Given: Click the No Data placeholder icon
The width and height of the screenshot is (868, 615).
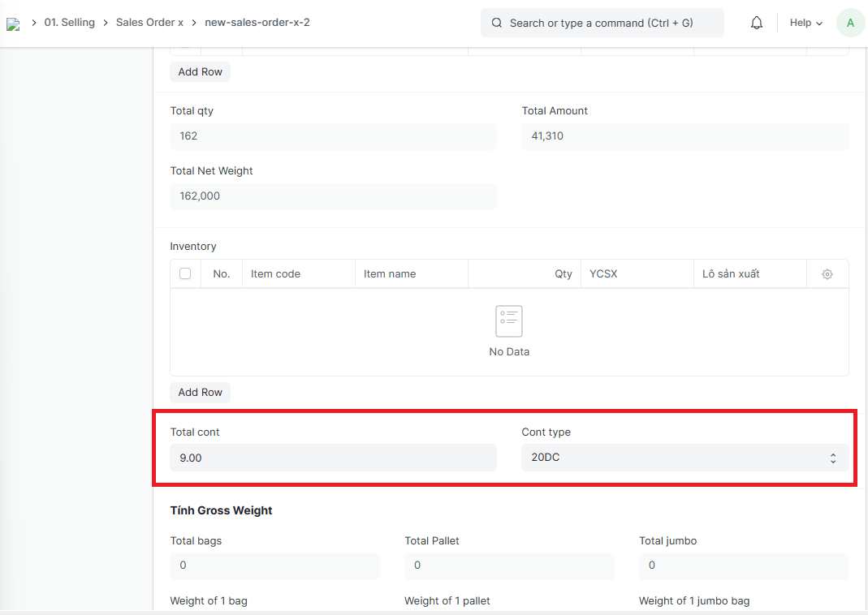Looking at the screenshot, I should (x=509, y=321).
